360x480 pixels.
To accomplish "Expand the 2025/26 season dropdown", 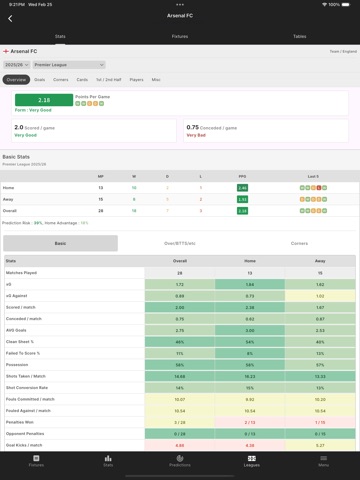I will pyautogui.click(x=17, y=65).
